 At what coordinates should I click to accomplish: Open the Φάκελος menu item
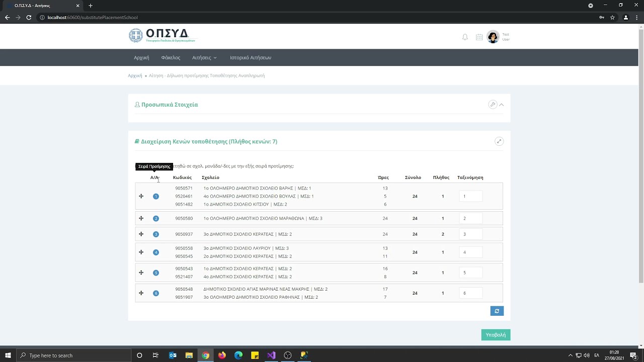[x=171, y=58]
